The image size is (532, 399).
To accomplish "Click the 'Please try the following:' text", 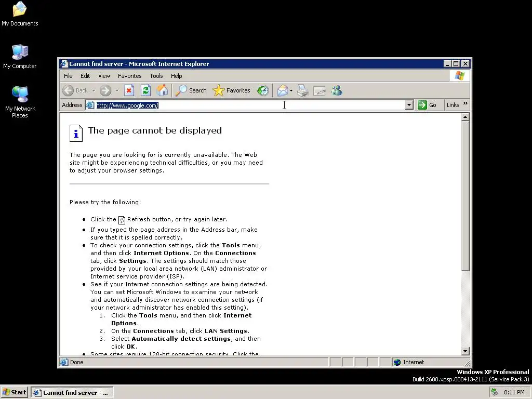I will (105, 202).
